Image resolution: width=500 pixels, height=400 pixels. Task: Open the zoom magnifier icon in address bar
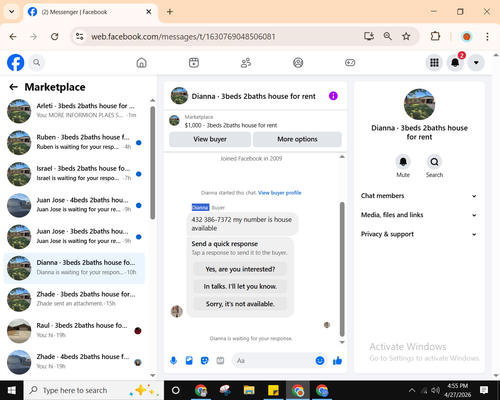387,36
